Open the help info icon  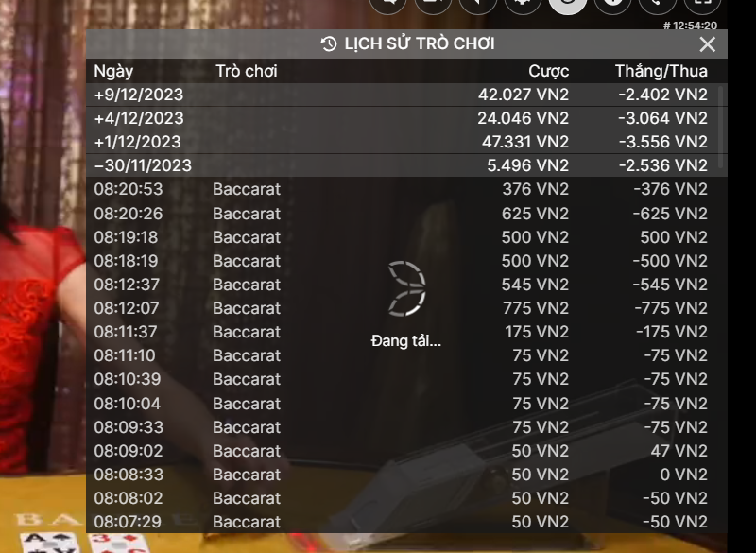click(x=612, y=4)
